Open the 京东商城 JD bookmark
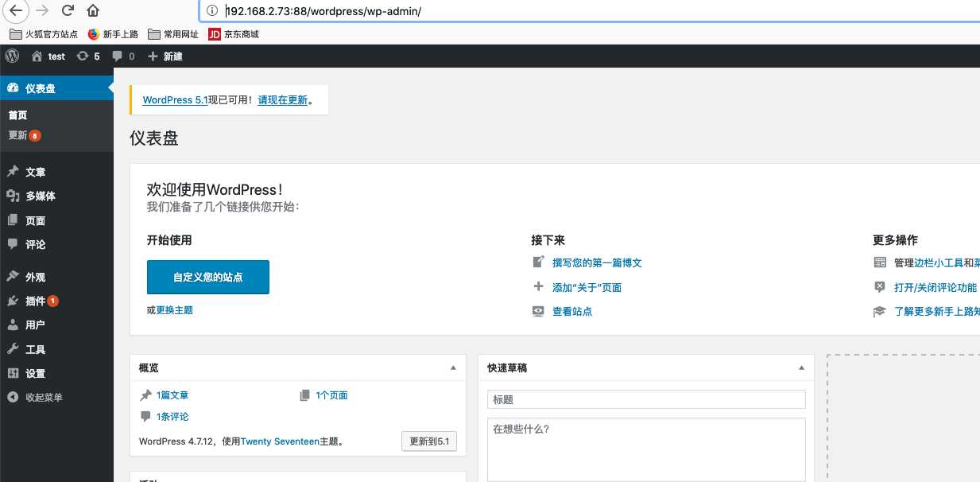980x482 pixels. pos(234,34)
